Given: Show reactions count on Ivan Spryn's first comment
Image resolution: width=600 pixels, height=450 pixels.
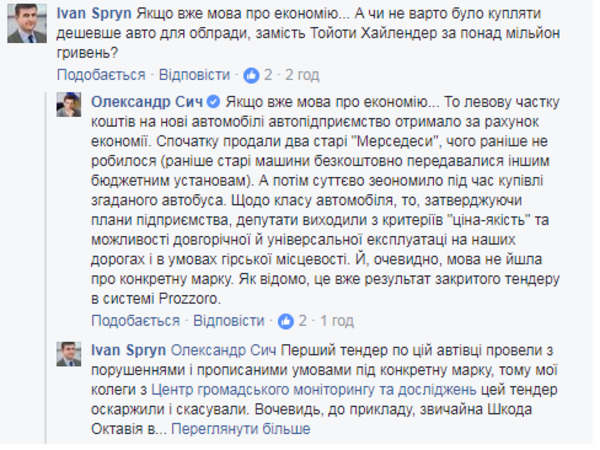Looking at the screenshot, I should (x=268, y=75).
